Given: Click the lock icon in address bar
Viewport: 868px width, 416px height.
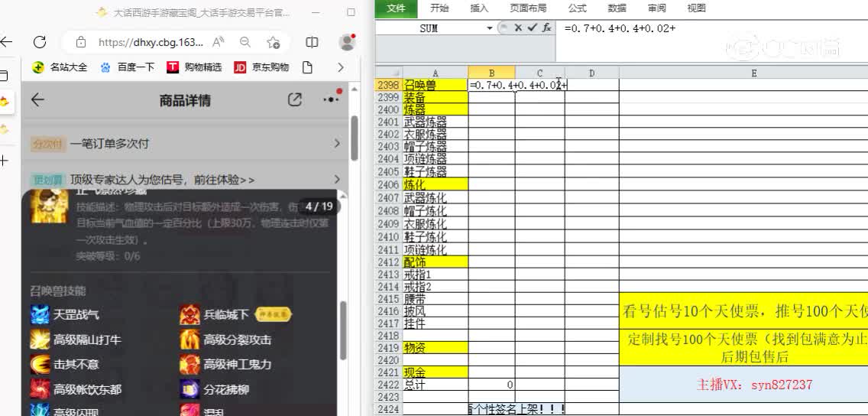Looking at the screenshot, I should point(81,42).
